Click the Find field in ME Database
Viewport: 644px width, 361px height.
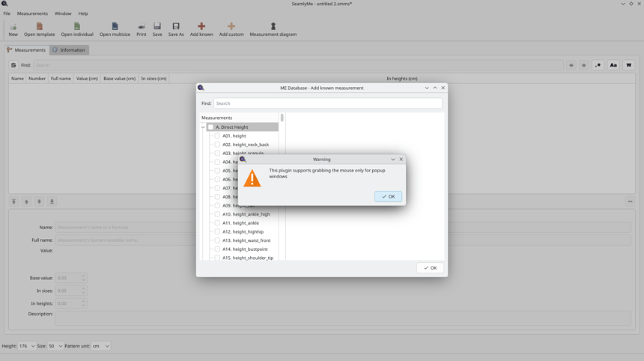(327, 103)
